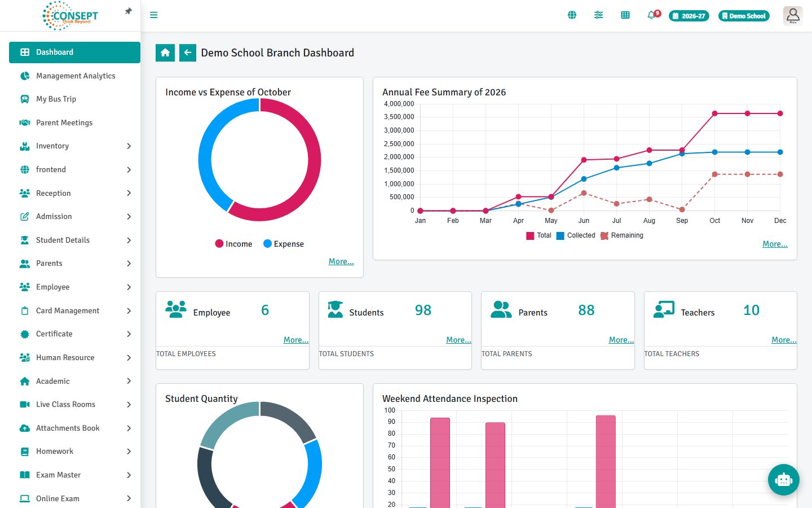Click the Parents card icon
812x508 pixels.
501,309
